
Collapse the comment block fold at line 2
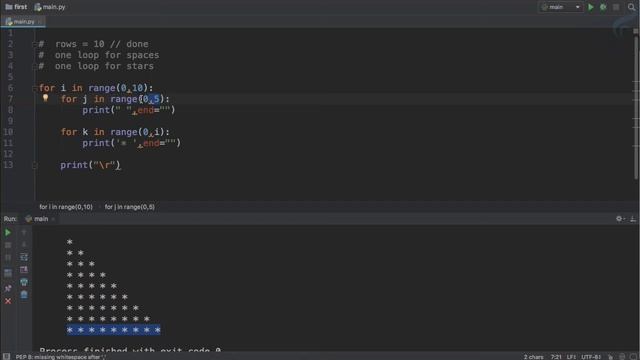click(x=35, y=44)
